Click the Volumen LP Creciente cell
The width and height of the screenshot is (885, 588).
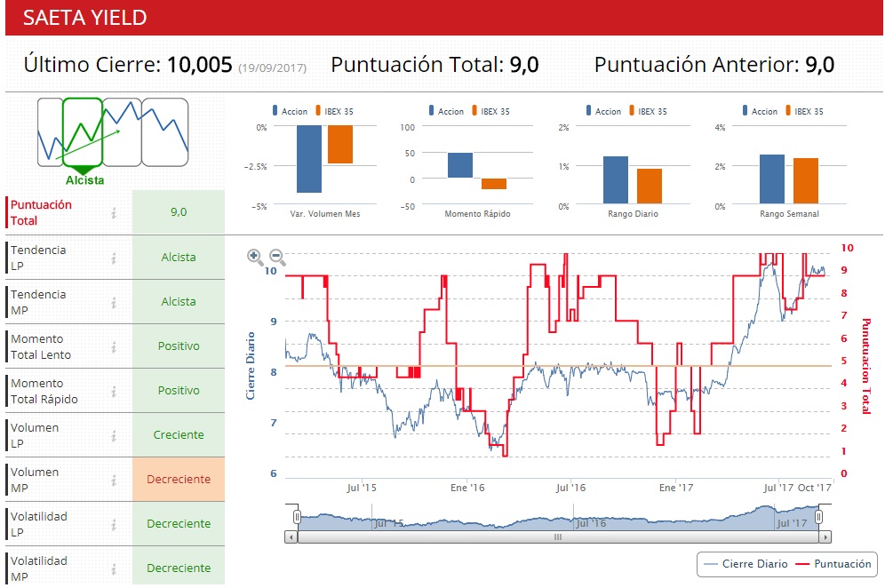[x=179, y=435]
